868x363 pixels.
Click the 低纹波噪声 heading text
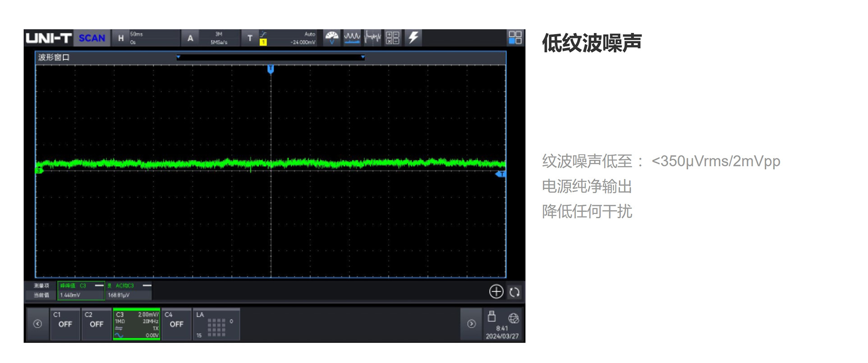click(x=592, y=43)
